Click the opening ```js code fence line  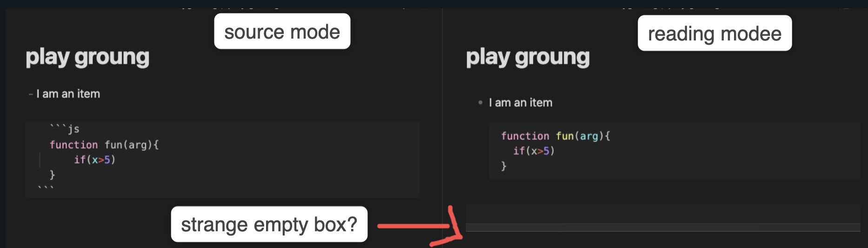coord(65,129)
